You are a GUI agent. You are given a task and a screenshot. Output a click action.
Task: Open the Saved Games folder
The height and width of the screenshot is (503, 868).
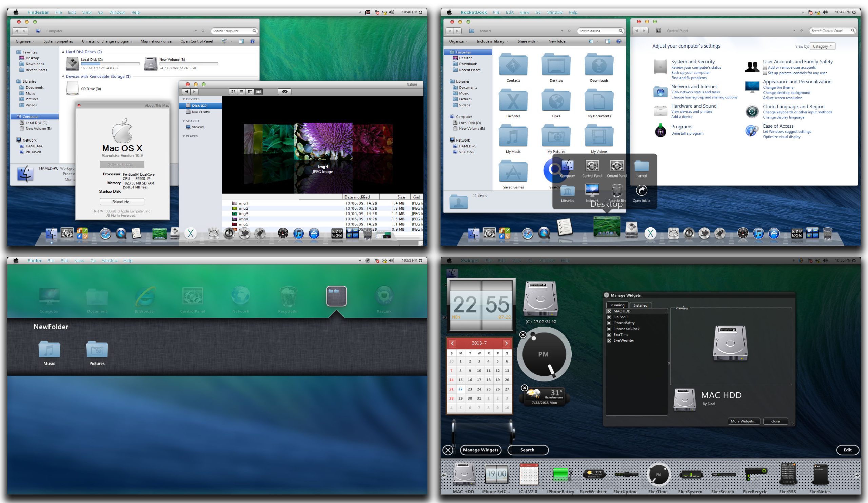click(513, 171)
